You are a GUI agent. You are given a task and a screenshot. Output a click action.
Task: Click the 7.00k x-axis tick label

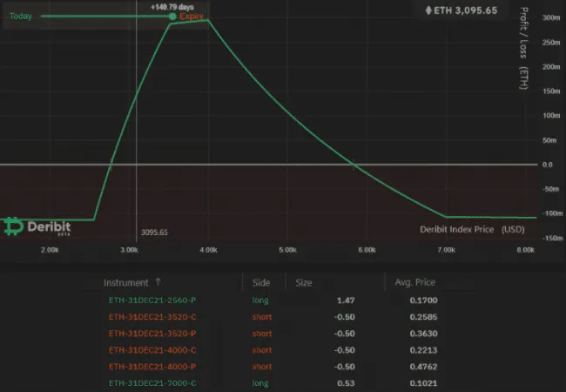click(446, 250)
